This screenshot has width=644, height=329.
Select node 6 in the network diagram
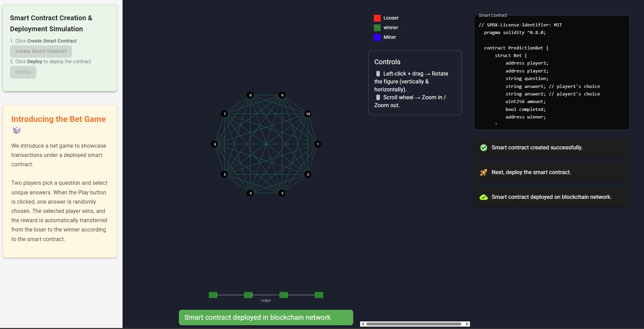tap(215, 144)
